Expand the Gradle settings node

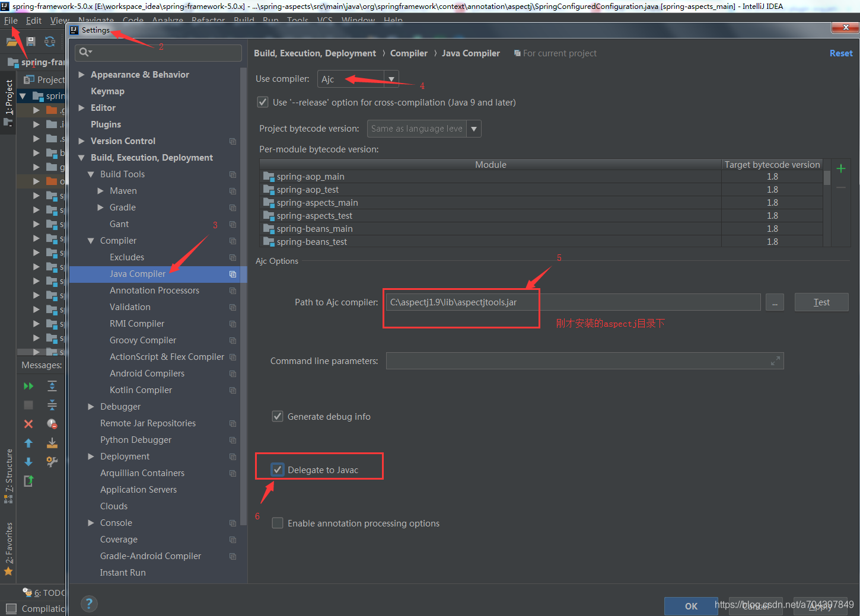[x=100, y=208]
